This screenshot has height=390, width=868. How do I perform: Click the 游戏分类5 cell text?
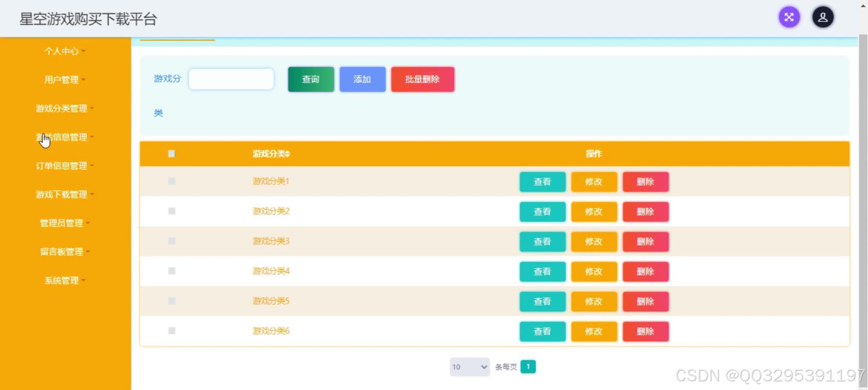tap(271, 301)
